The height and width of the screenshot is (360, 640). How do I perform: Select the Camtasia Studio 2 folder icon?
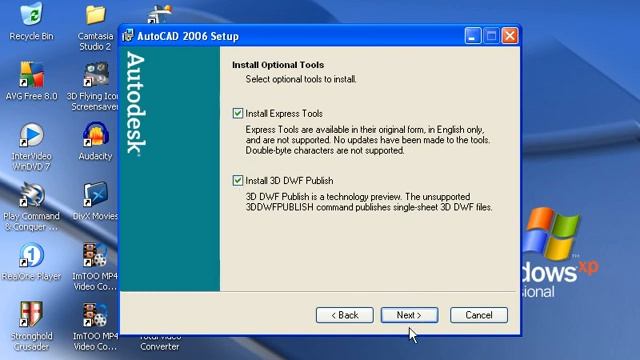click(95, 15)
